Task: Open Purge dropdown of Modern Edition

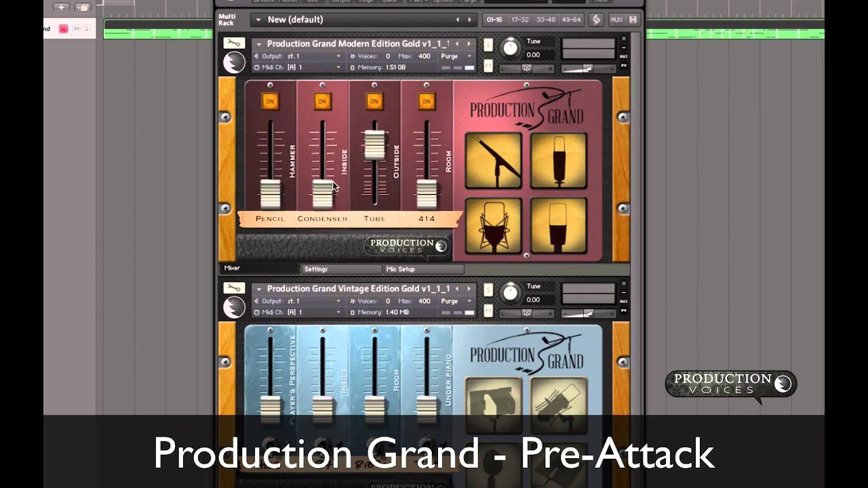Action: click(x=458, y=56)
